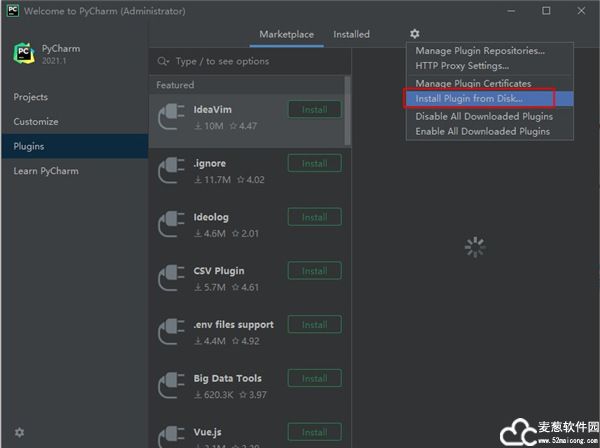Install the Vue.js plugin

(315, 432)
